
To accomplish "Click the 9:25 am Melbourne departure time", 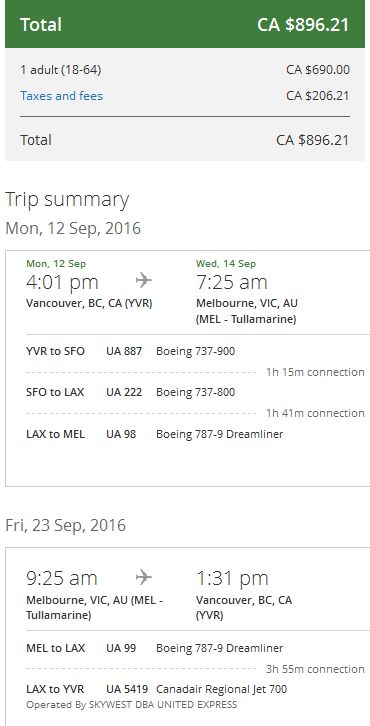I will point(62,578).
